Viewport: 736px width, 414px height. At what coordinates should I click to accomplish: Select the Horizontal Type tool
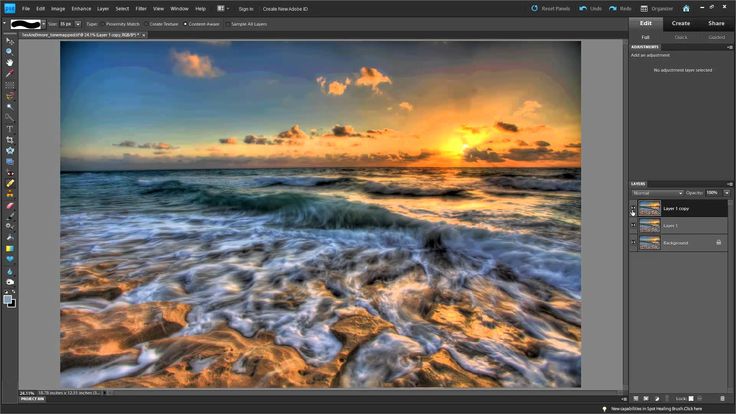pos(9,128)
